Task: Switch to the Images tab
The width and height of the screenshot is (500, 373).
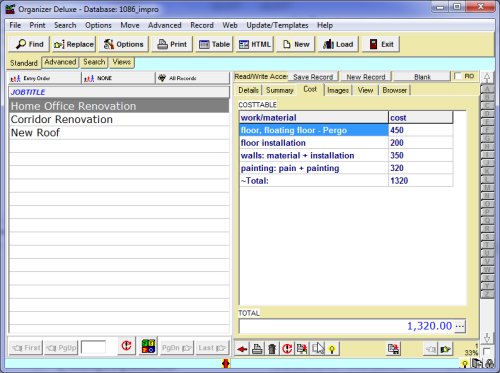Action: [338, 90]
